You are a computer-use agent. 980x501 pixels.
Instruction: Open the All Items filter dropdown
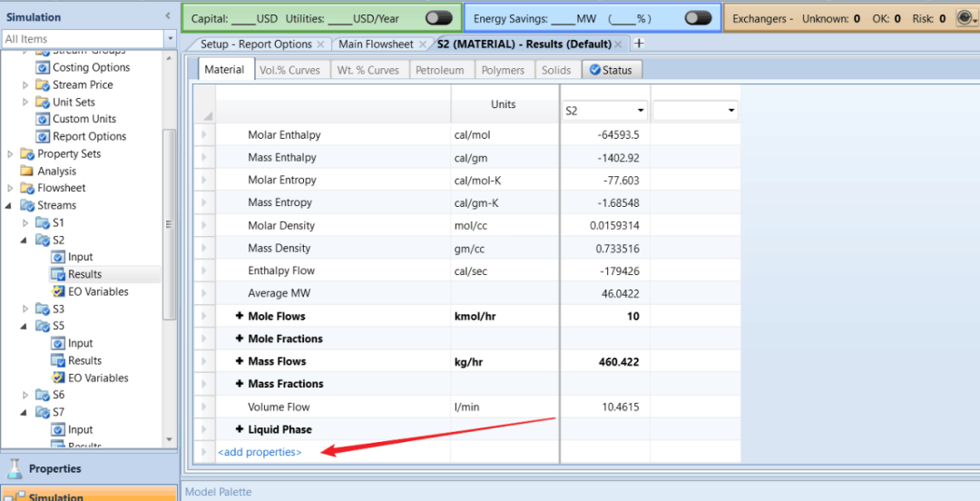171,39
